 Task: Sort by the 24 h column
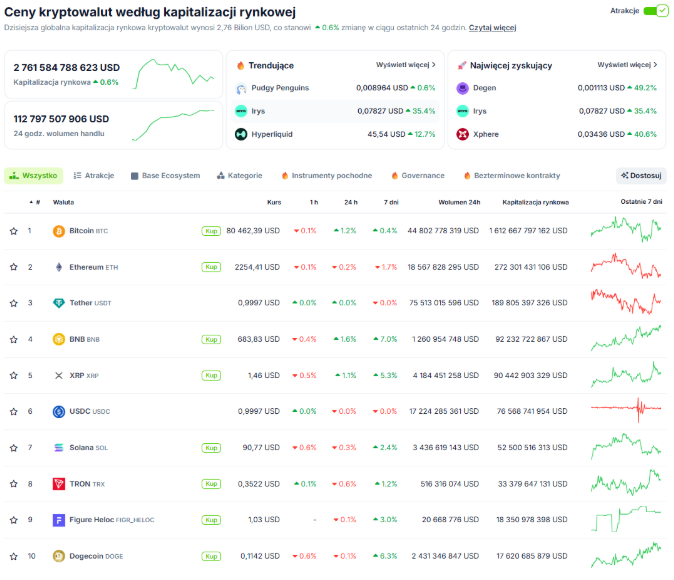[351, 202]
